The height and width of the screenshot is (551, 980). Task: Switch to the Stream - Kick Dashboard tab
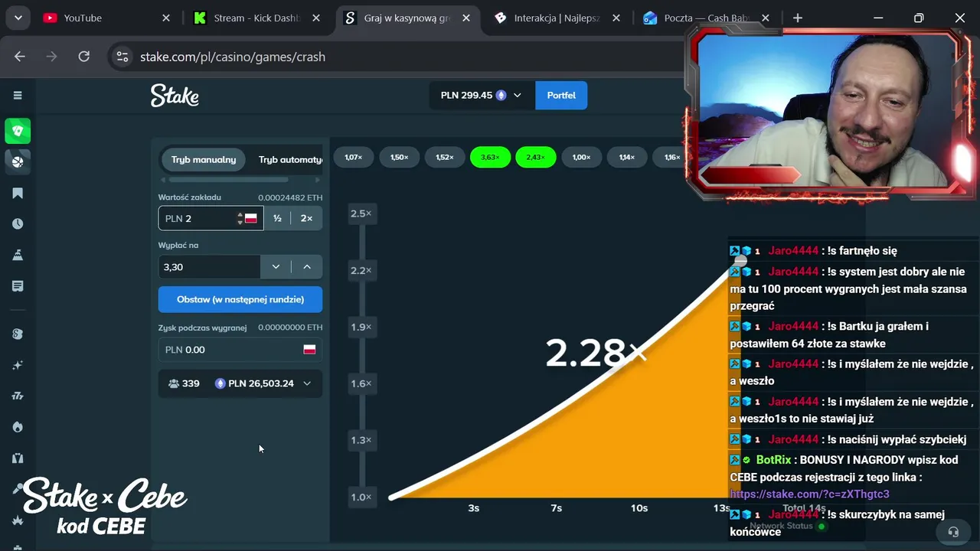pyautogui.click(x=256, y=18)
